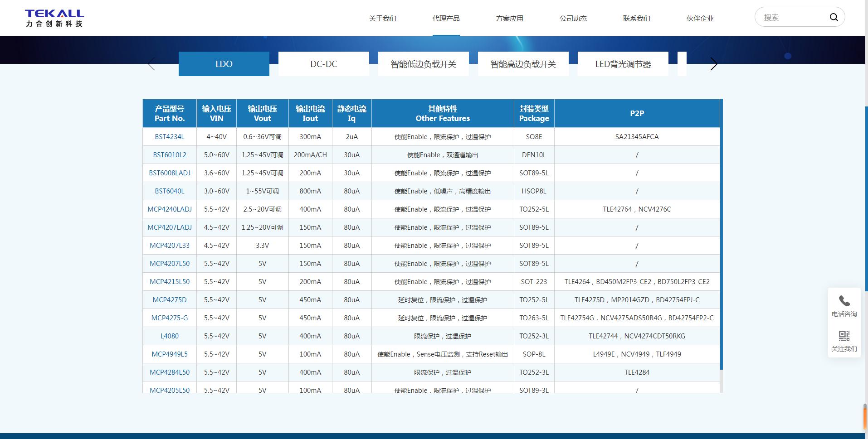Click the 200mA/CH output current cell
868x439 pixels.
(x=310, y=154)
